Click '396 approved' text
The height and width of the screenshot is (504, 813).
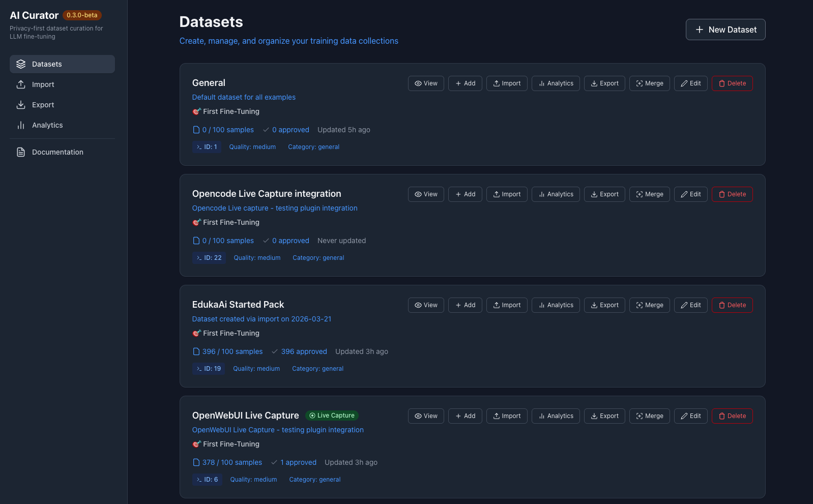pyautogui.click(x=304, y=351)
